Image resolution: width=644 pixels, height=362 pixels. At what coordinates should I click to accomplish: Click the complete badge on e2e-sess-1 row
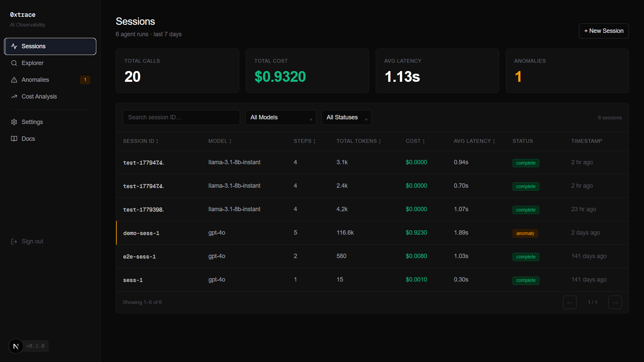click(x=526, y=257)
